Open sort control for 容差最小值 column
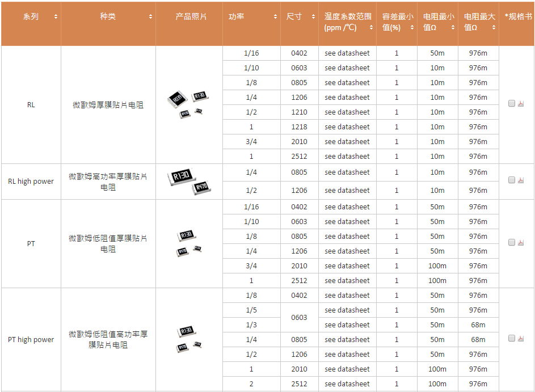 pos(412,27)
